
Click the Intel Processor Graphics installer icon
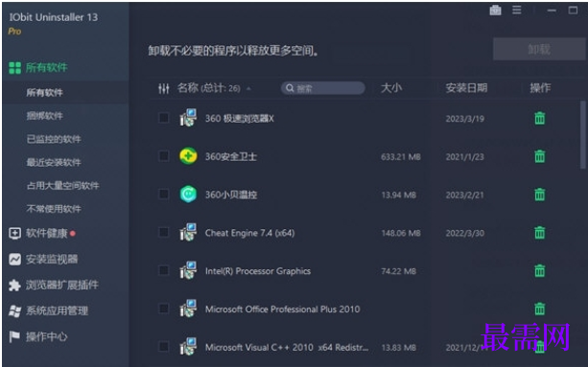[x=188, y=270]
